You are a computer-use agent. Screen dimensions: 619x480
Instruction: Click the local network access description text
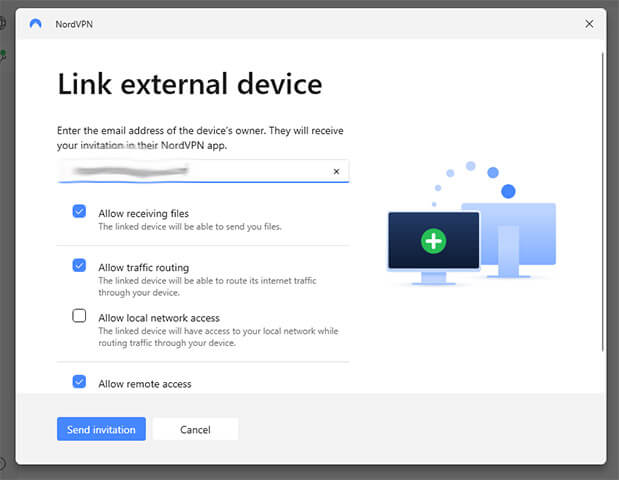click(218, 337)
